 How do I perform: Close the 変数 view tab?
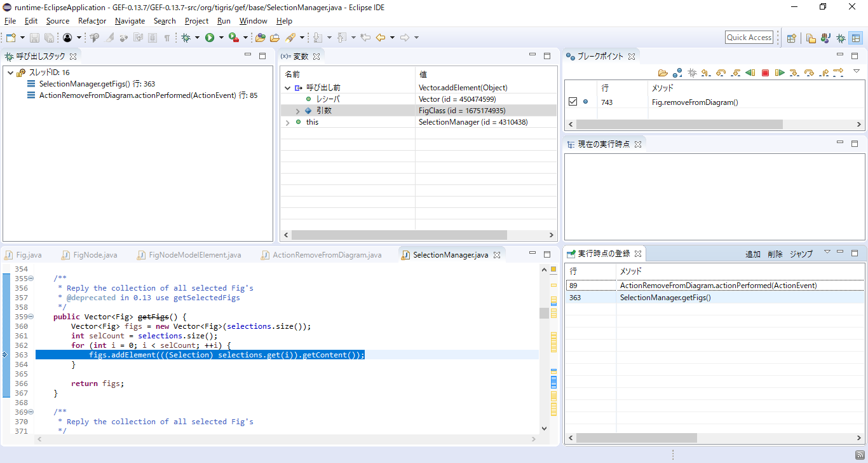coord(316,57)
